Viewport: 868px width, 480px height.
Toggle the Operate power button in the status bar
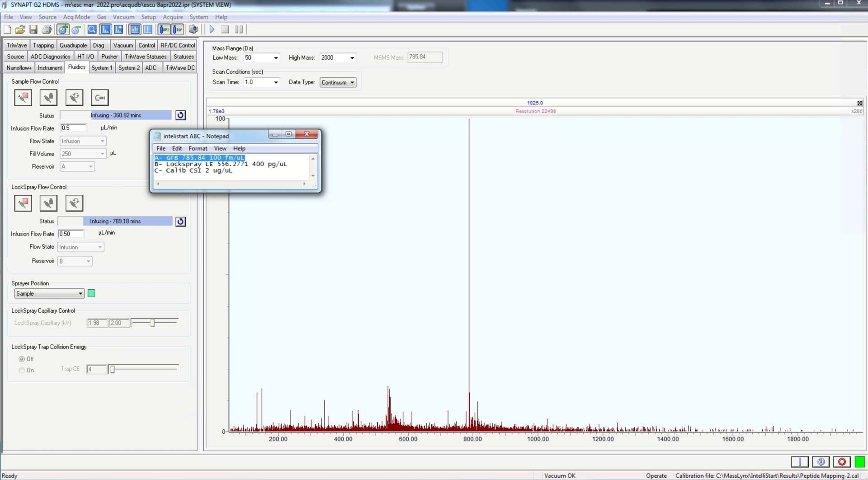coord(821,462)
